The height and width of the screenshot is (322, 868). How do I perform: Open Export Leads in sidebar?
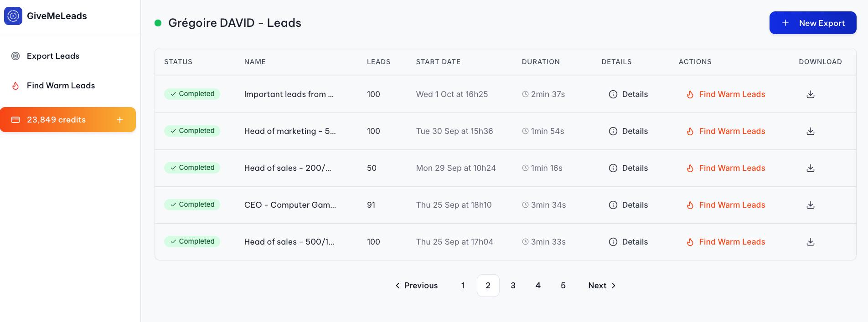pos(53,56)
